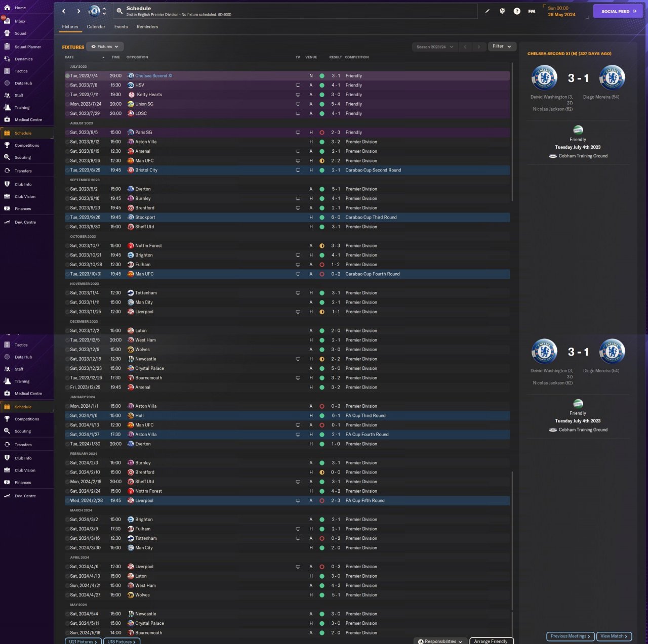Open the club switcher chevrons beside Chelsea badge

pos(104,11)
